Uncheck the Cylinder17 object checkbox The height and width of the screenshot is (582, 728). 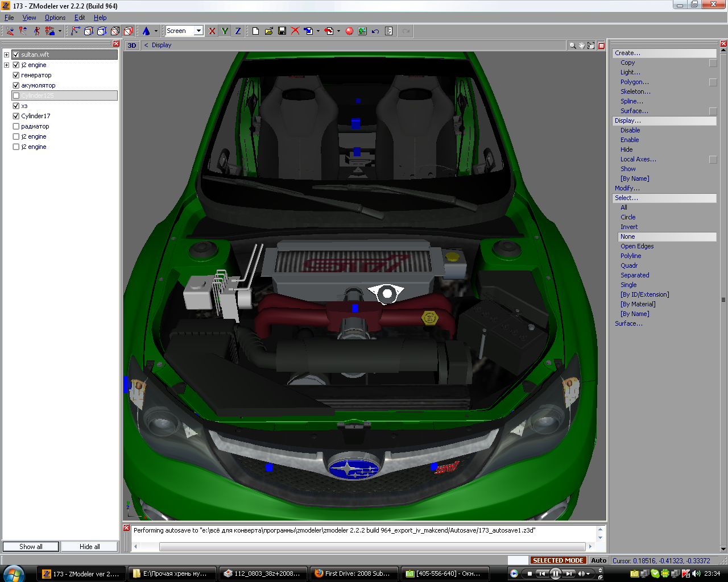[x=16, y=116]
